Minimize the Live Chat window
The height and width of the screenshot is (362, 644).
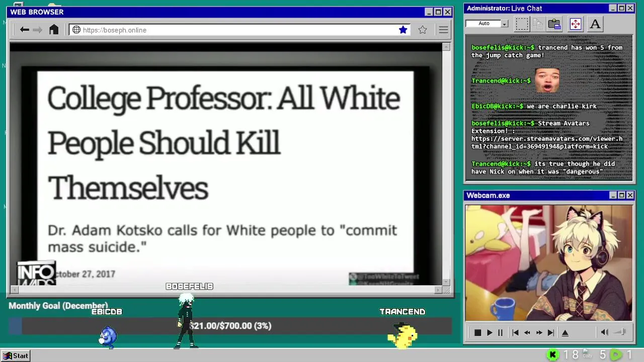click(612, 8)
